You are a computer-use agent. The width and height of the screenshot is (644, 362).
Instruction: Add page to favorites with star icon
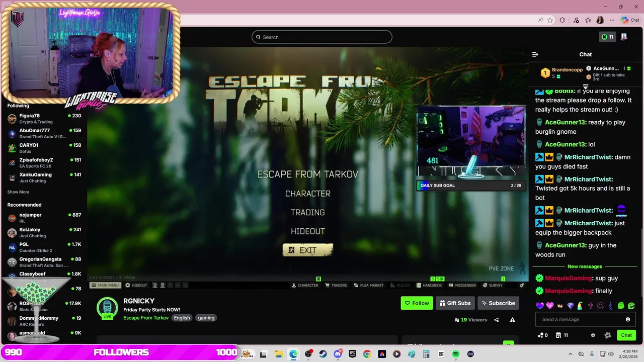(x=550, y=20)
